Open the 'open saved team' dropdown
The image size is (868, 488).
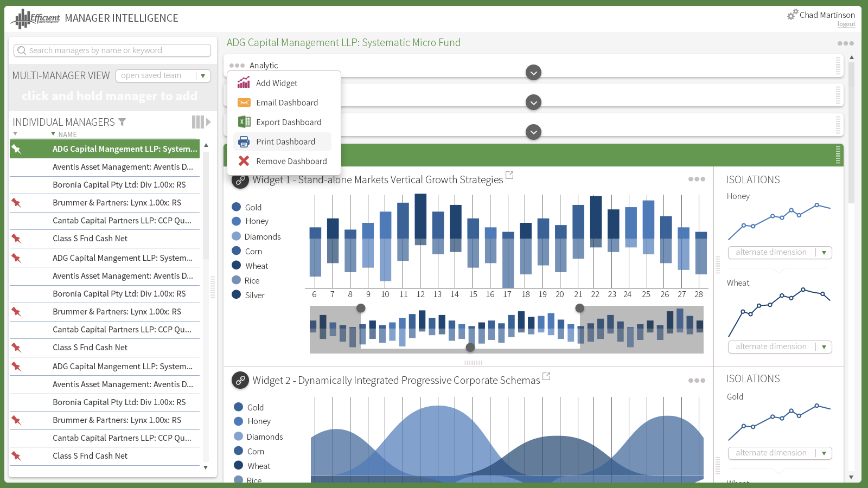[163, 76]
